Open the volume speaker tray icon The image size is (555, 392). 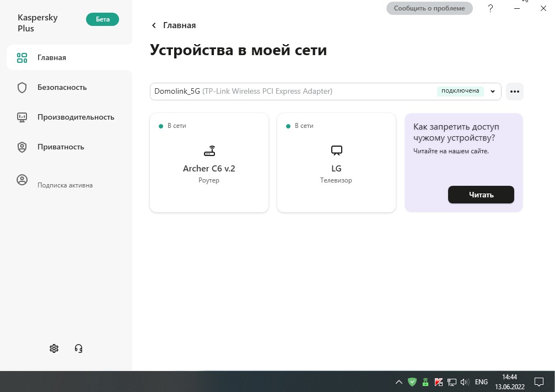465,382
